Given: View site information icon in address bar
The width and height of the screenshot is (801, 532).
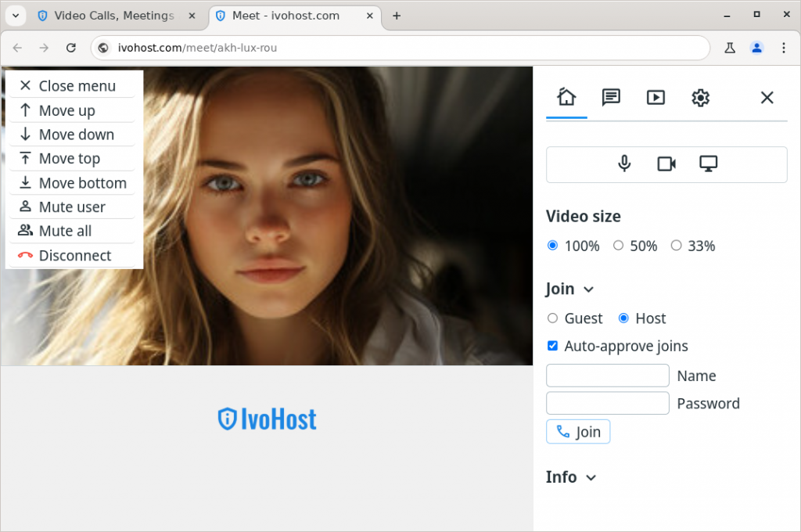Looking at the screenshot, I should pyautogui.click(x=103, y=48).
